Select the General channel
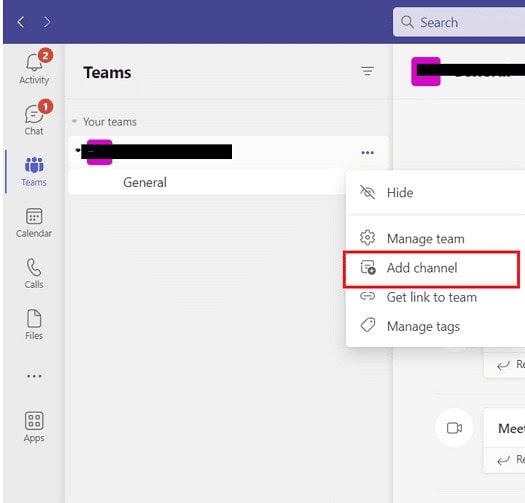This screenshot has width=525, height=503. [207, 182]
